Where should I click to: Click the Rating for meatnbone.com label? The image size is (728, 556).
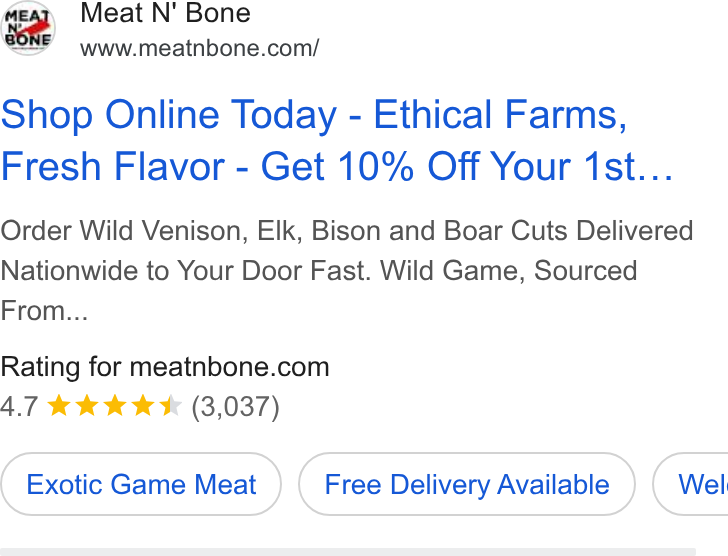coord(165,367)
